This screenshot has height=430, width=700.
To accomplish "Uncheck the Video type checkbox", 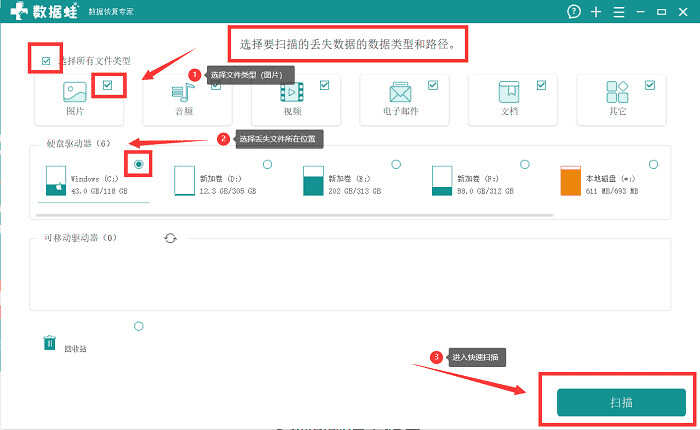I will [325, 85].
